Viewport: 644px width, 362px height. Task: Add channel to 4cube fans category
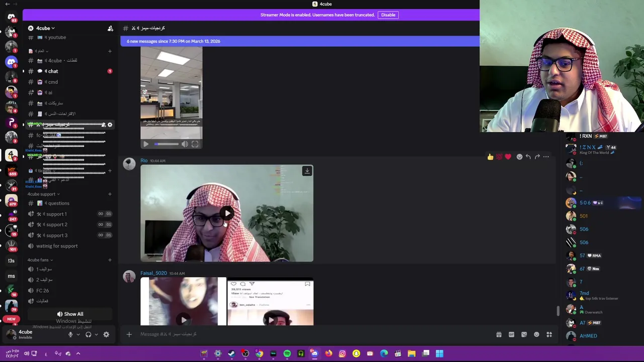pos(110,260)
